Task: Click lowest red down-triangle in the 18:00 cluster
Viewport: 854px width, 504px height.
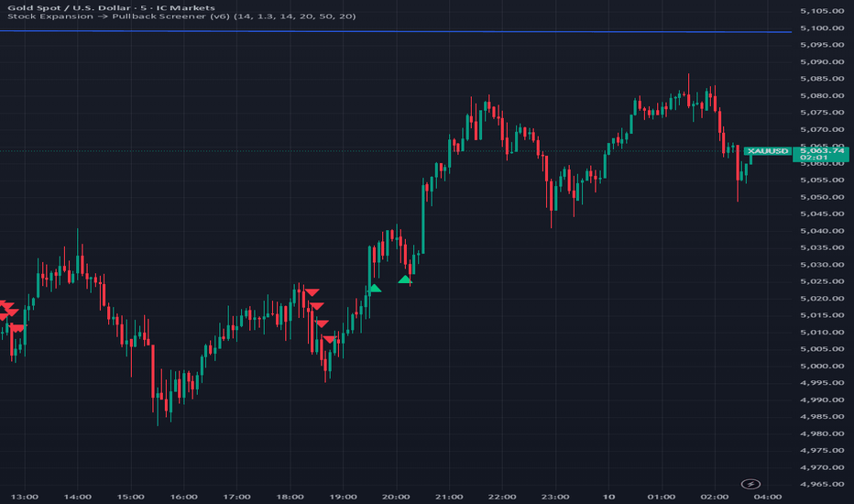Action: pyautogui.click(x=328, y=340)
